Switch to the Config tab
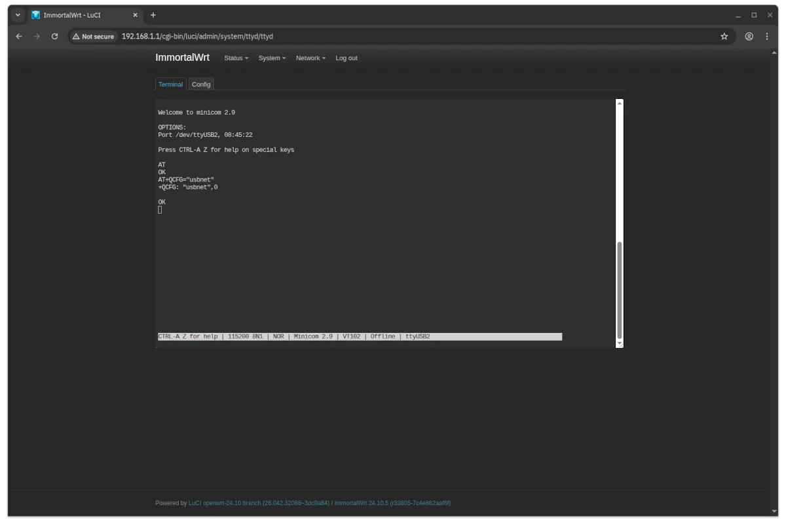 point(201,85)
